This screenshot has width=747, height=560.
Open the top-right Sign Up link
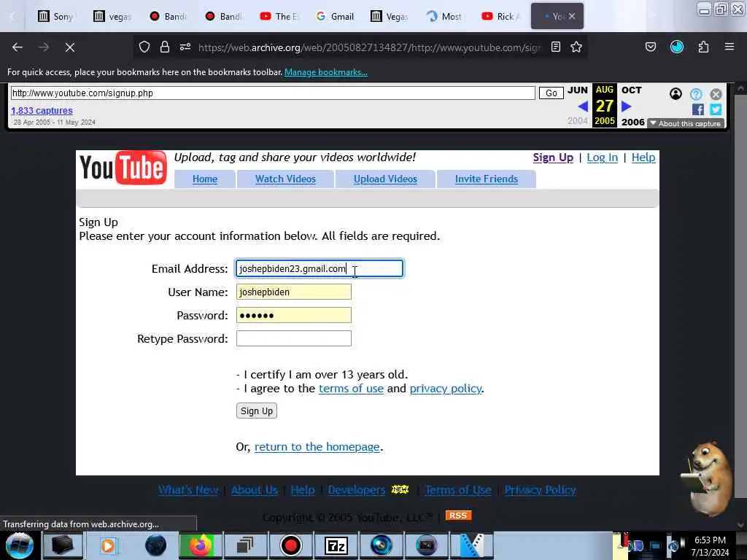click(553, 157)
